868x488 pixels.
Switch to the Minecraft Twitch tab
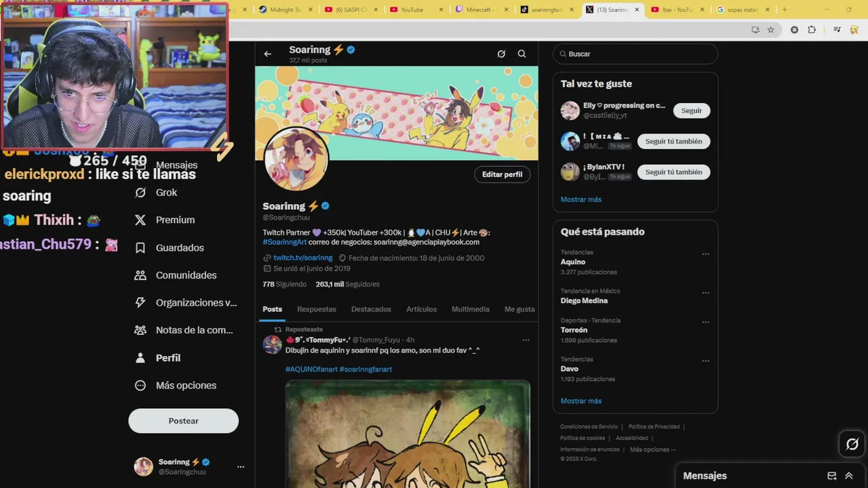click(x=481, y=9)
